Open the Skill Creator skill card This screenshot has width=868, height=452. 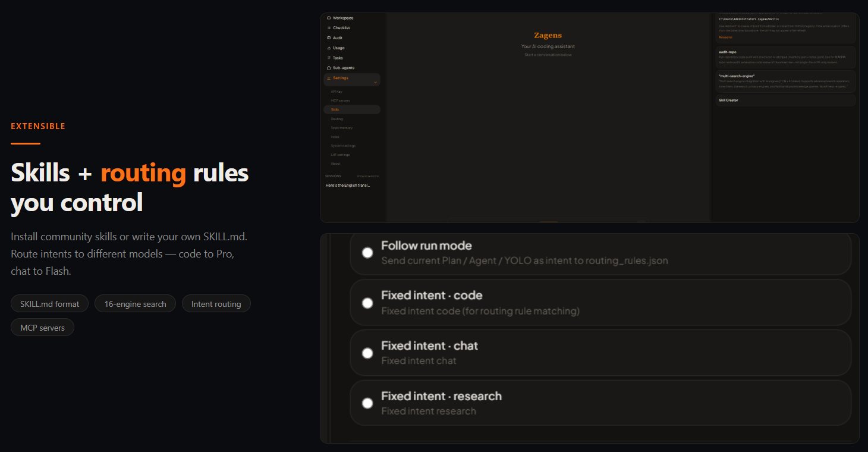tap(785, 100)
